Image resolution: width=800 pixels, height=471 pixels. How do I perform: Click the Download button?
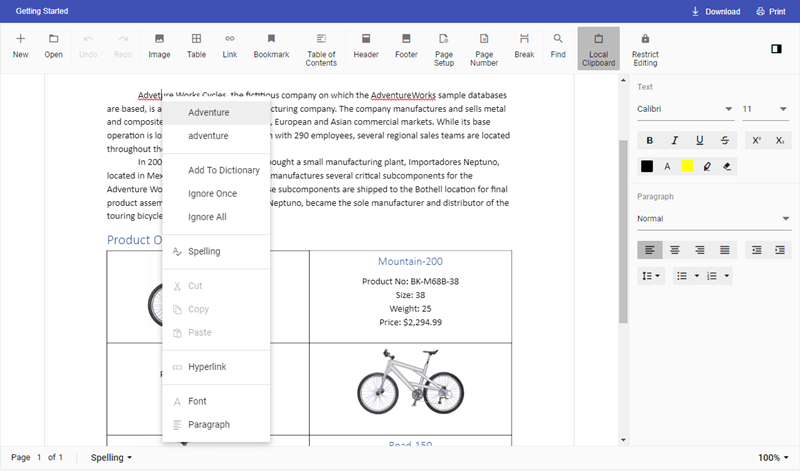coord(715,12)
